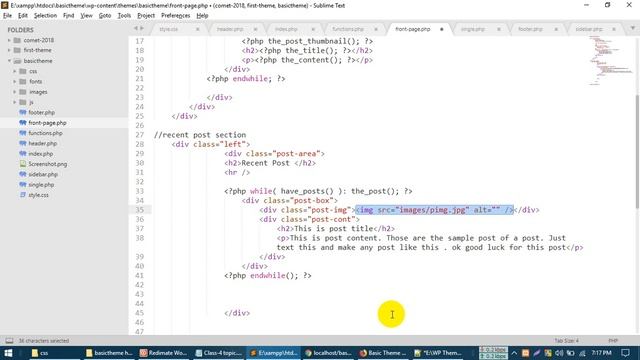Open the Project menu

(x=146, y=16)
